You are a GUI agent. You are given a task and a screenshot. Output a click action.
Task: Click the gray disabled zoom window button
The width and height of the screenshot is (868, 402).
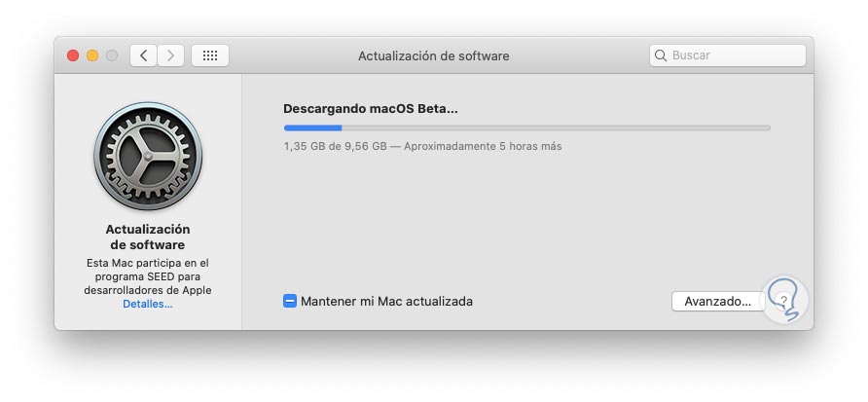point(112,55)
